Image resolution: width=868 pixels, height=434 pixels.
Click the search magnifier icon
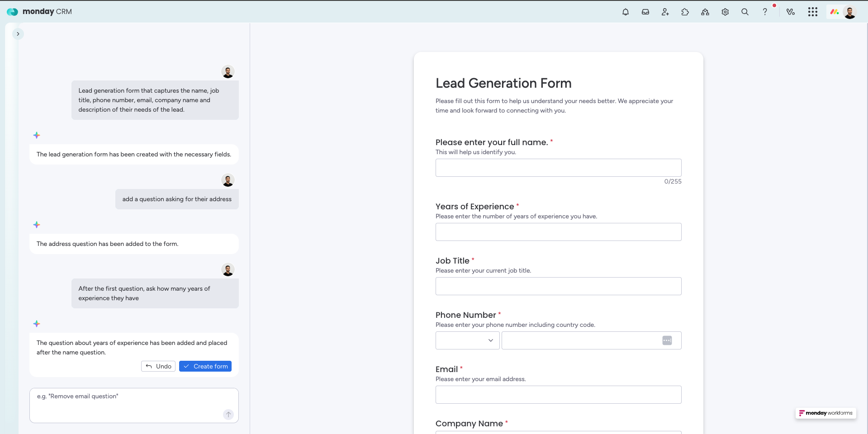pos(745,12)
